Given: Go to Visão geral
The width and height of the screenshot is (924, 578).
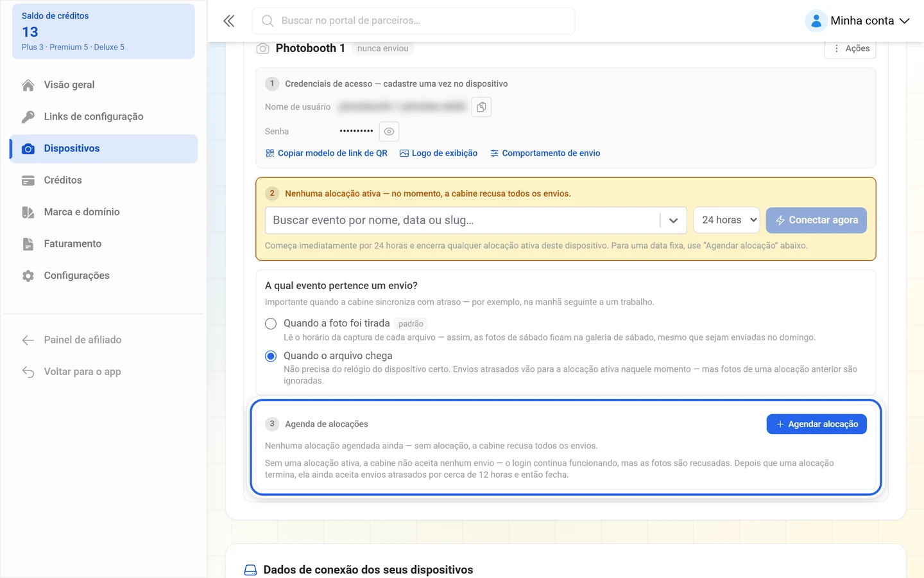Looking at the screenshot, I should click(x=103, y=85).
